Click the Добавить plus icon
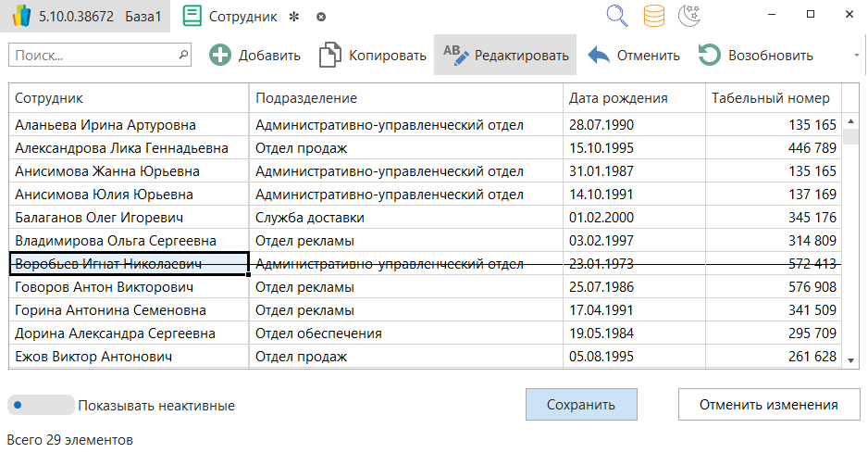 coord(220,56)
